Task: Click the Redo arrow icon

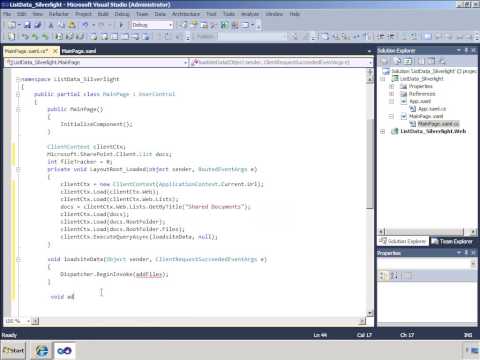Action: coord(102,25)
